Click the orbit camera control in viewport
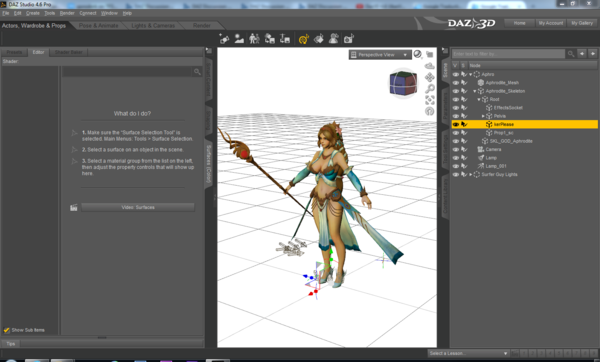The width and height of the screenshot is (600, 362). point(430,66)
